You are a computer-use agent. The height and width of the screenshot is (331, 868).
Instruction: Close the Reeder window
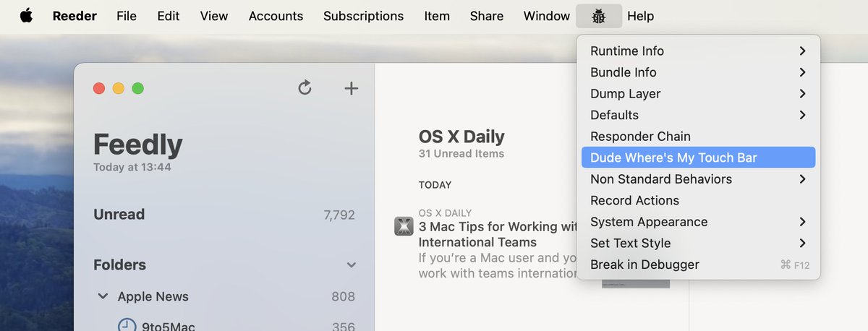click(99, 88)
